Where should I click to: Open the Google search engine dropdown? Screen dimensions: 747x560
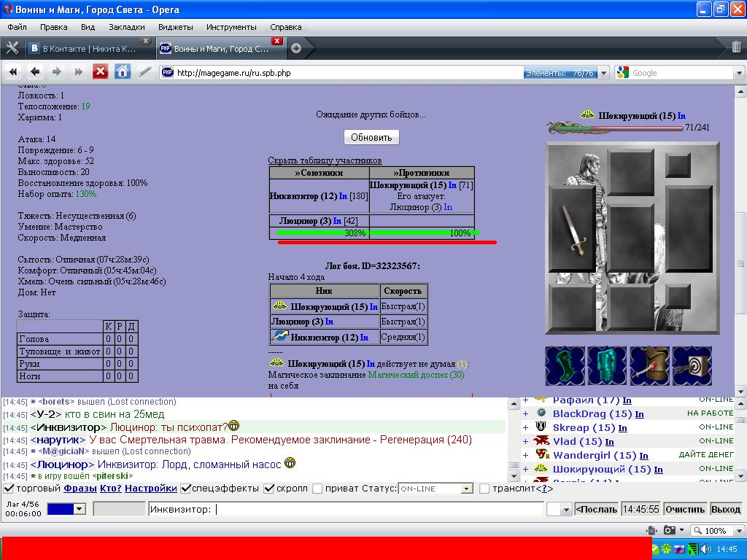739,73
